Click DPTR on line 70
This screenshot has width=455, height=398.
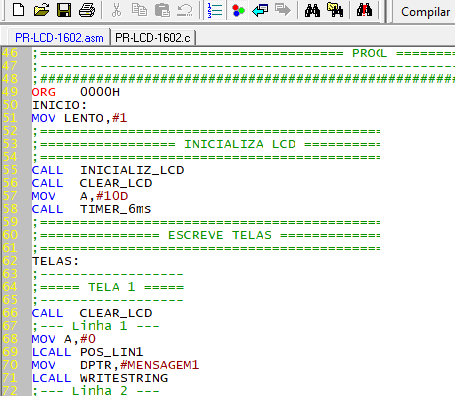pyautogui.click(x=96, y=365)
